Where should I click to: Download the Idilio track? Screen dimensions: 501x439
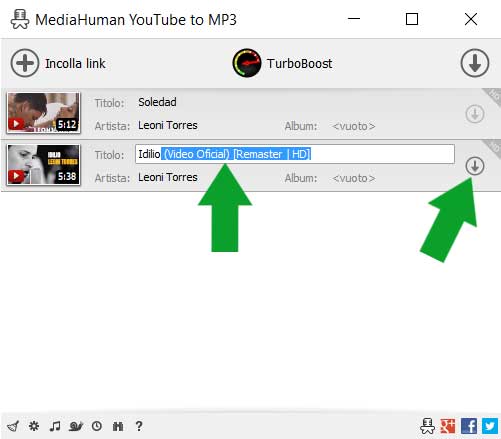pos(475,166)
